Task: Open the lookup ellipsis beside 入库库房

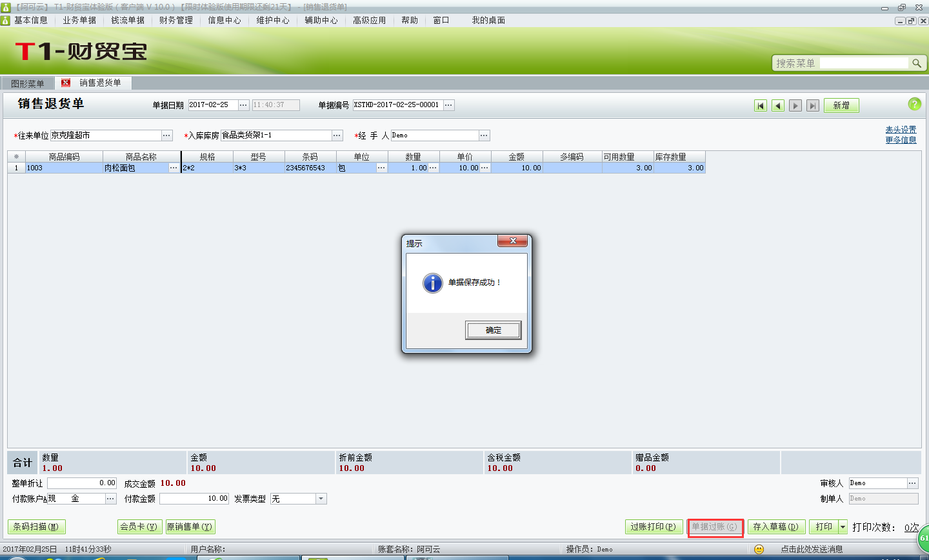Action: pos(337,135)
